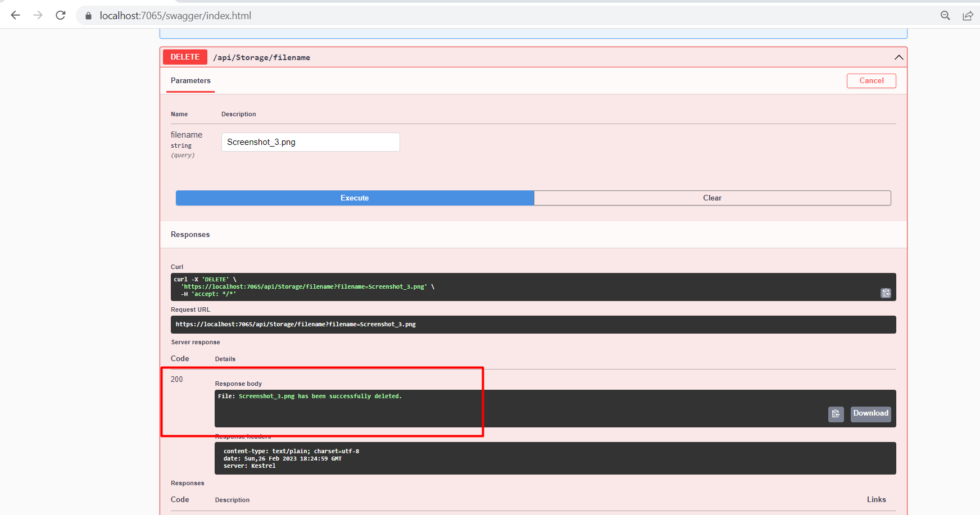Go forward with the browser forward arrow
This screenshot has width=980, height=515.
click(38, 15)
